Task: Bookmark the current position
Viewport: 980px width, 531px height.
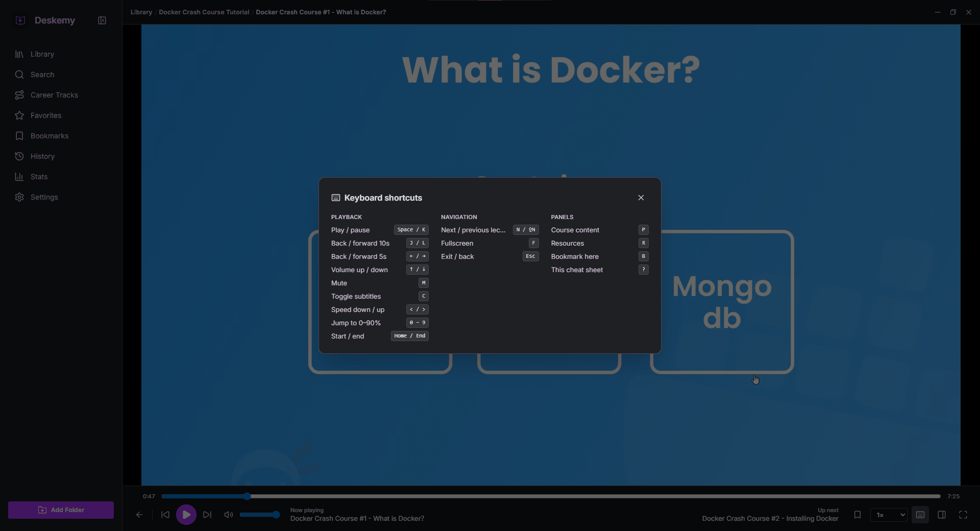Action: 857,515
